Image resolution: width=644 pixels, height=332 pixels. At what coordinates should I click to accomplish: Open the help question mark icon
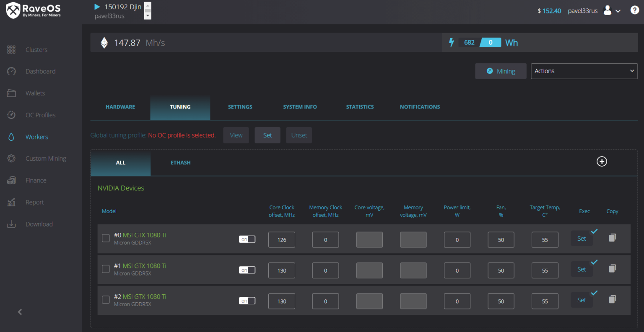tap(635, 10)
